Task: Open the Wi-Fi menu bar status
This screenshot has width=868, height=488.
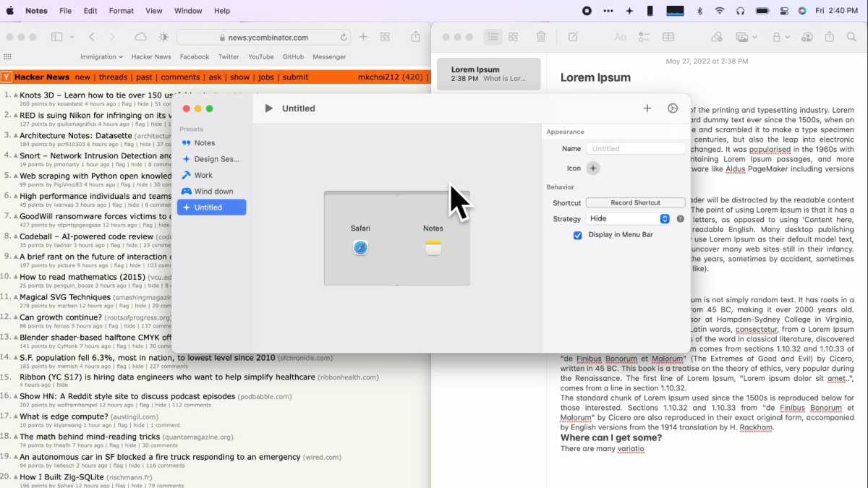Action: point(720,11)
